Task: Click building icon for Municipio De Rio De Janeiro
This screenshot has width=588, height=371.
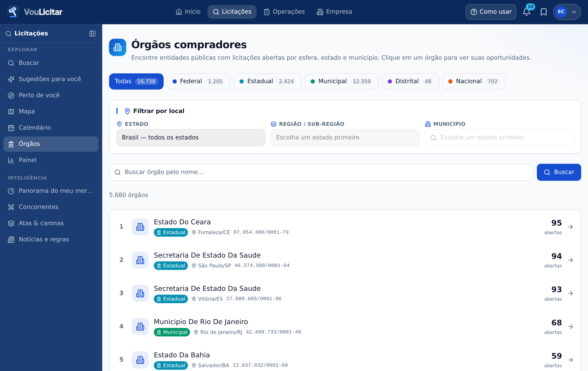Action: point(140,326)
